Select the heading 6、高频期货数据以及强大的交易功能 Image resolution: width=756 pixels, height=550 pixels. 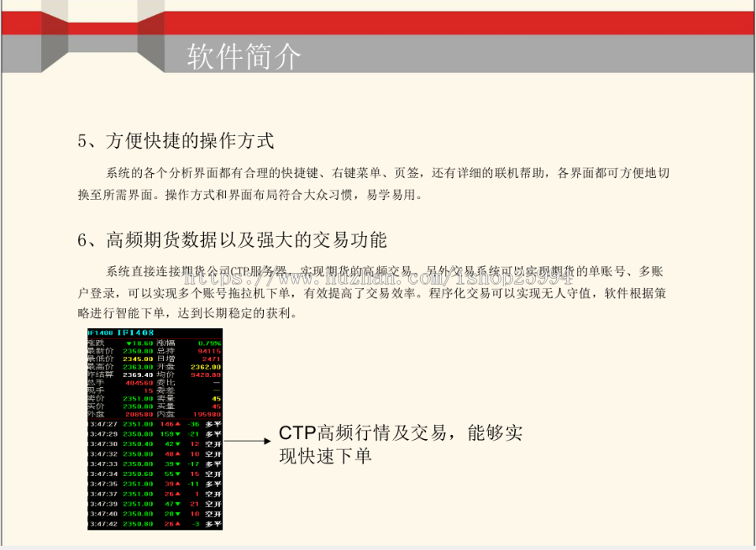click(232, 239)
